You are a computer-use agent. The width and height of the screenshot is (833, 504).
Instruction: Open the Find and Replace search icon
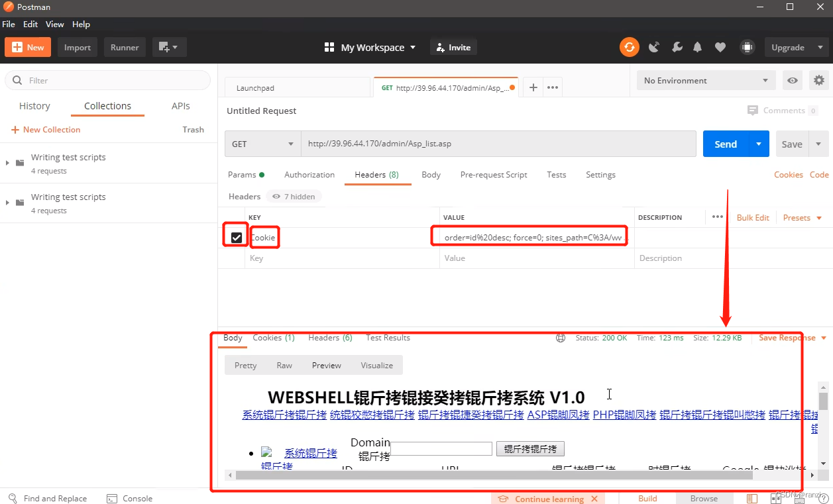(x=13, y=499)
